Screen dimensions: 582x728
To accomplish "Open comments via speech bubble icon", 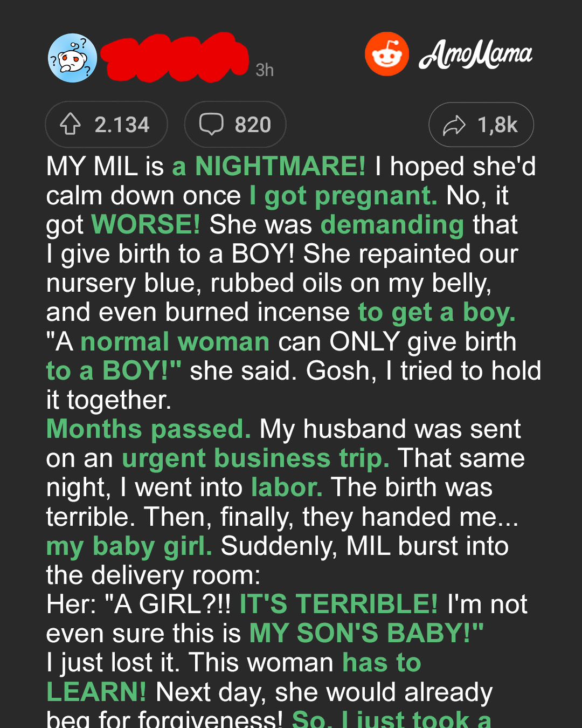I will pyautogui.click(x=211, y=124).
